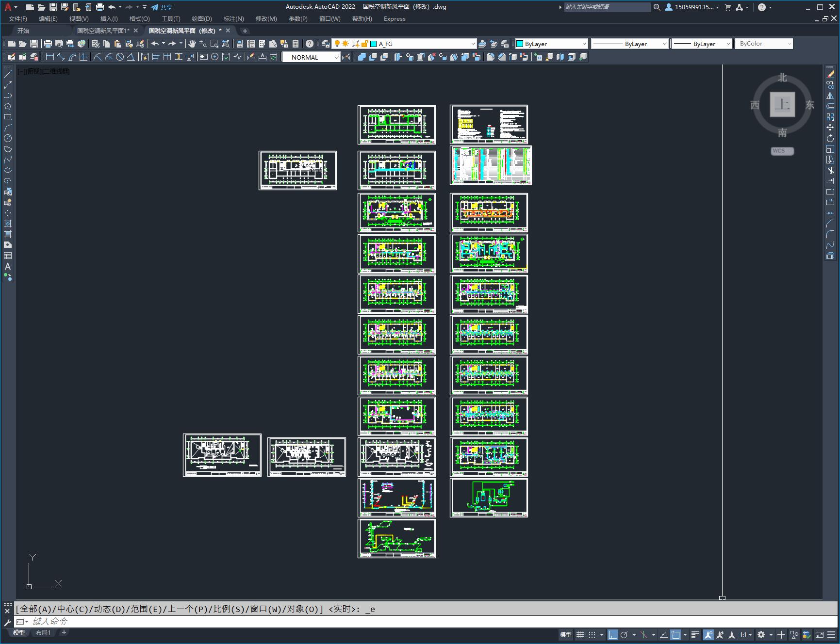This screenshot has height=644, width=840.
Task: Select the Circle draw tool
Action: (8, 138)
